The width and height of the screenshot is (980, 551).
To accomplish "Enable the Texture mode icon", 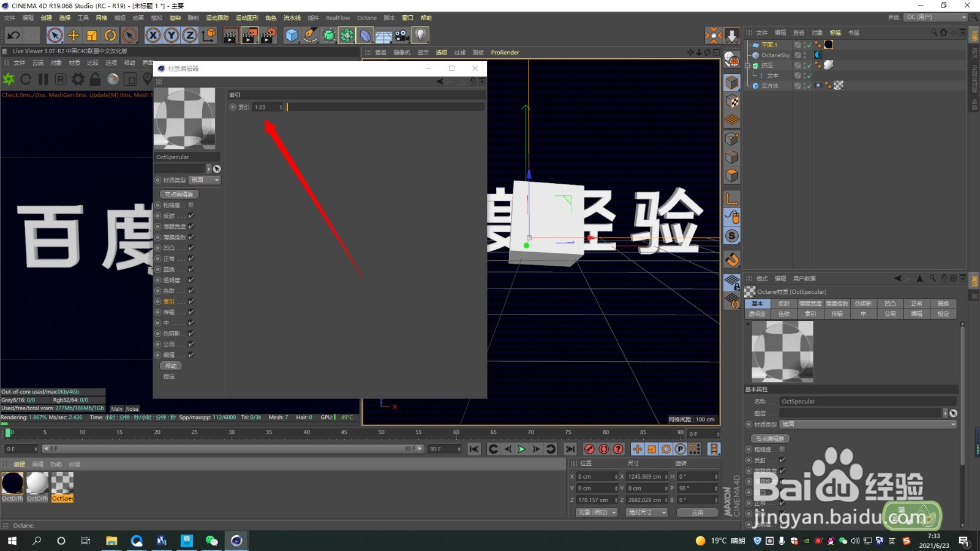I will click(732, 102).
